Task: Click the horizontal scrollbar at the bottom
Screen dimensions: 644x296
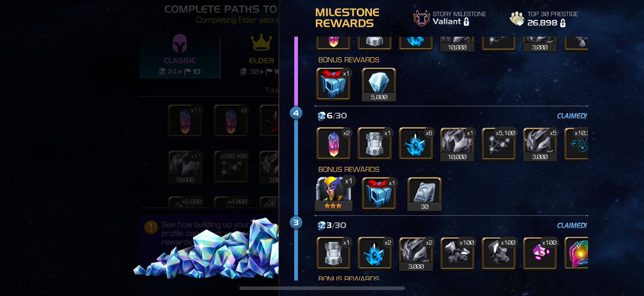Action: pyautogui.click(x=322, y=288)
